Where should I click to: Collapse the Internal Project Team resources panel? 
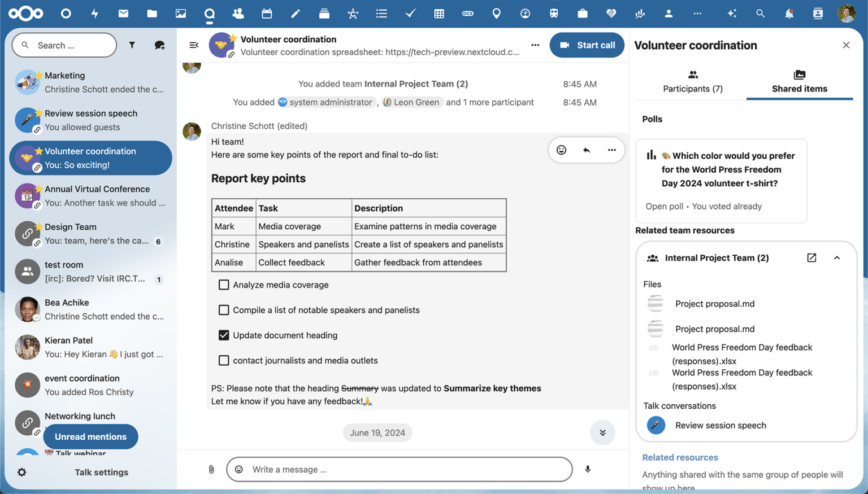(x=837, y=257)
